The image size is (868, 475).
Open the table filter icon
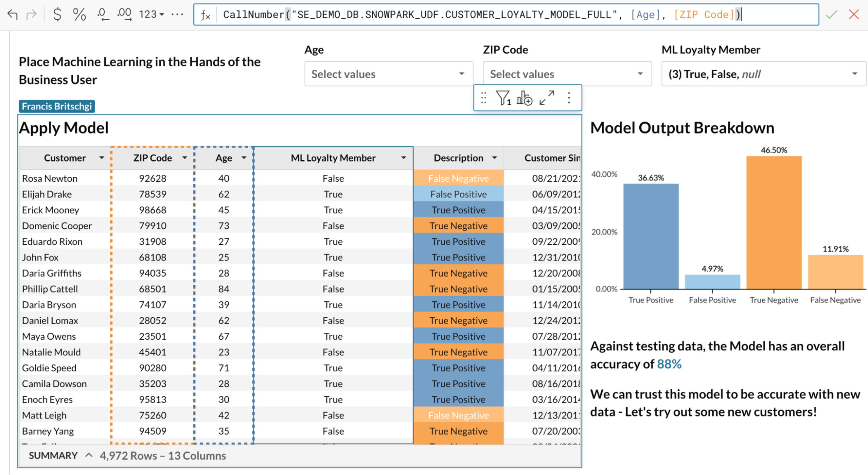tap(503, 98)
